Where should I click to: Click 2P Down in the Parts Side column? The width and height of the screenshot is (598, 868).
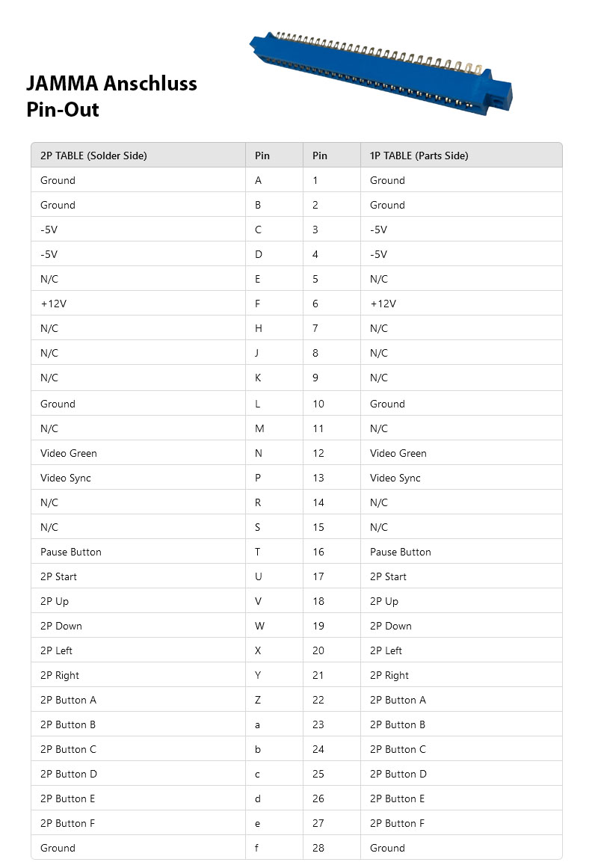(x=390, y=626)
